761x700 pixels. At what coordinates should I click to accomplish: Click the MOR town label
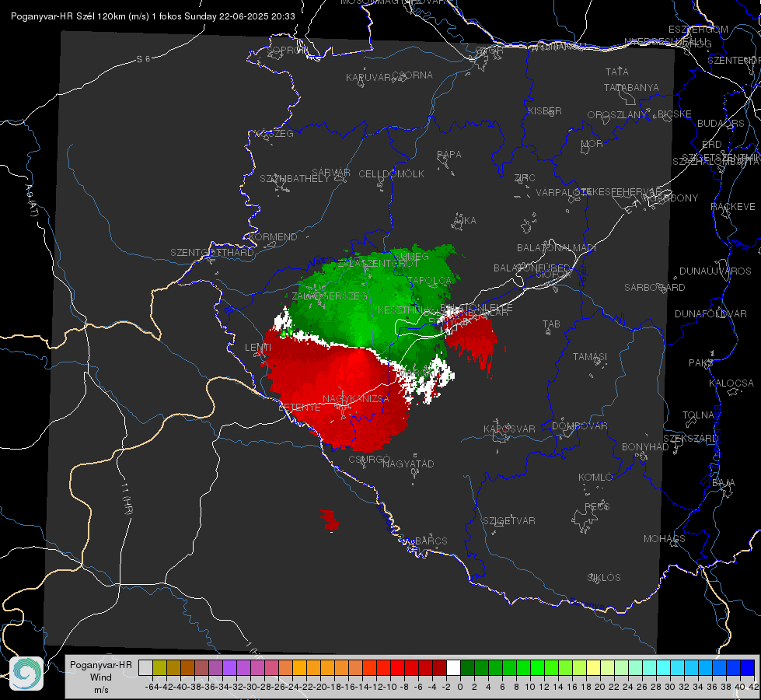[592, 143]
